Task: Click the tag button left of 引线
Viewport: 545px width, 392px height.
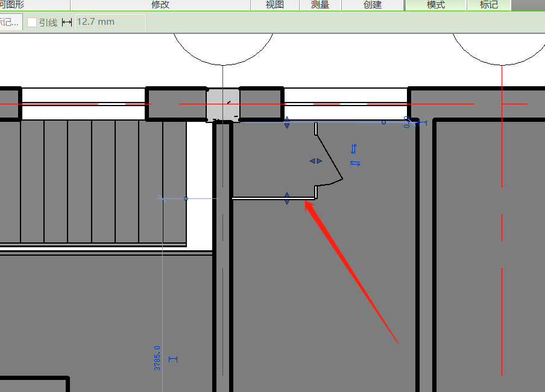Action: click(x=10, y=22)
